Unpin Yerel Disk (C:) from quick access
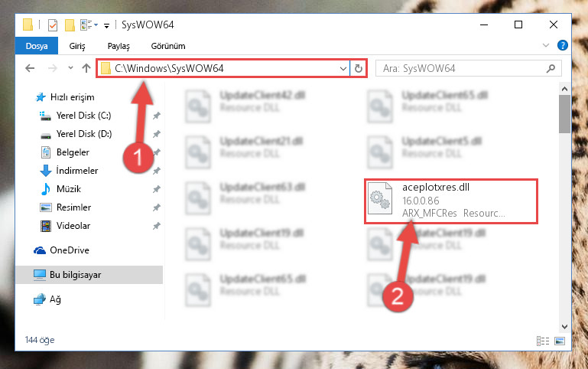The width and height of the screenshot is (588, 369). pos(157,116)
